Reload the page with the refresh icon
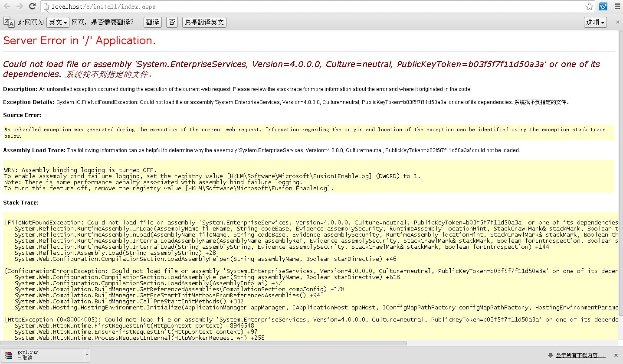Viewport: 623px width, 364px height. pos(32,6)
